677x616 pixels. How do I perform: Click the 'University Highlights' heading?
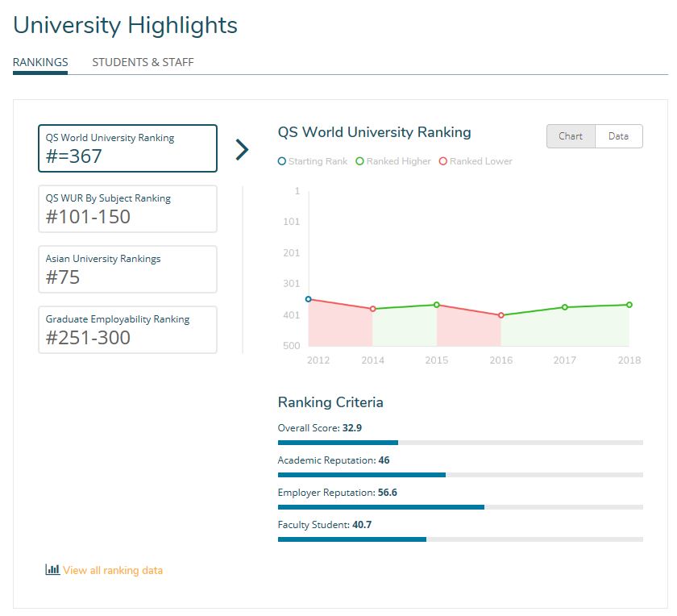(125, 26)
